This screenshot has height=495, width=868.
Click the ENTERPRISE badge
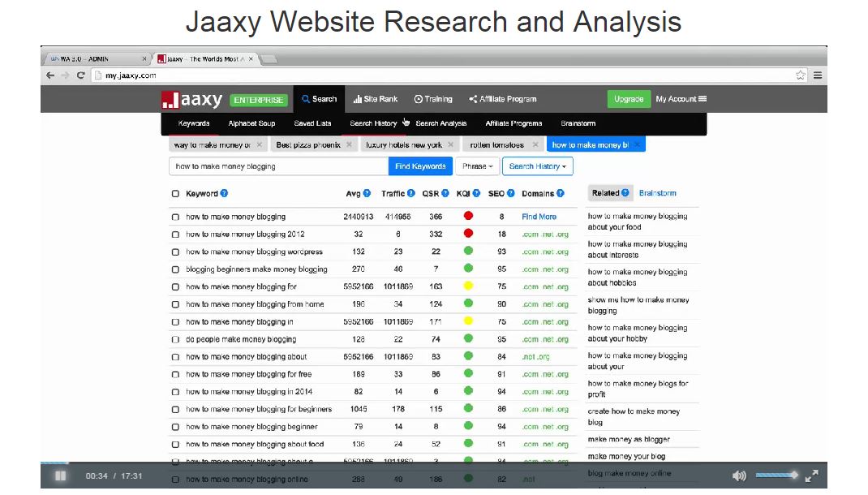click(x=259, y=100)
